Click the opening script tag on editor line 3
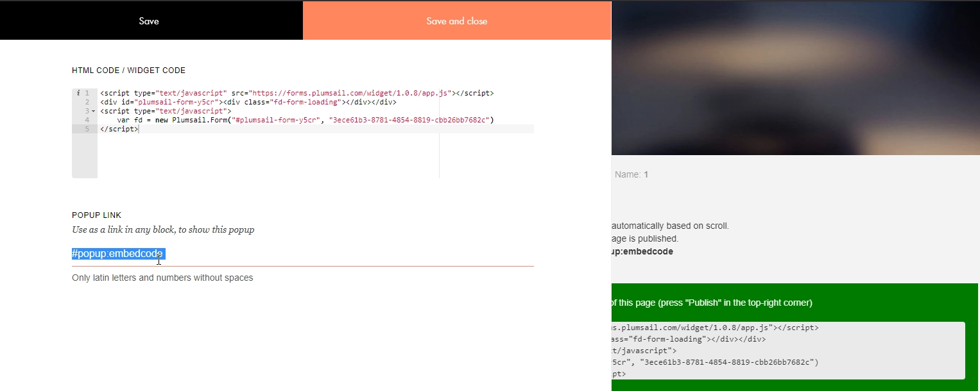The height and width of the screenshot is (391, 980). coord(166,111)
